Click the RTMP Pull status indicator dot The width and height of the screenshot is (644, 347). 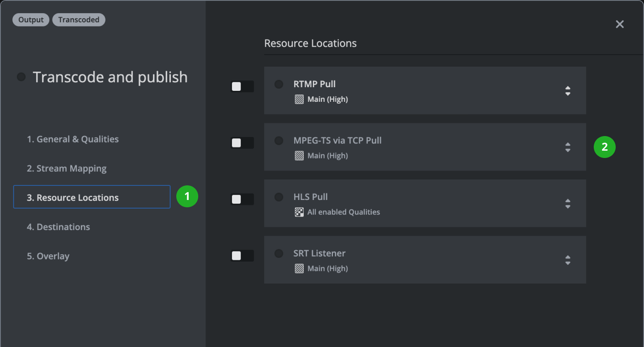point(279,84)
